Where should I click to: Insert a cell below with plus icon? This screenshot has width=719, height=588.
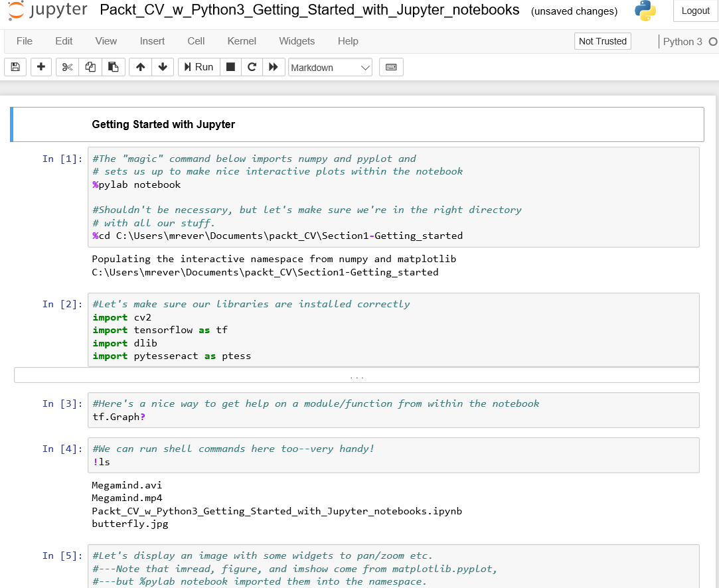click(x=40, y=67)
